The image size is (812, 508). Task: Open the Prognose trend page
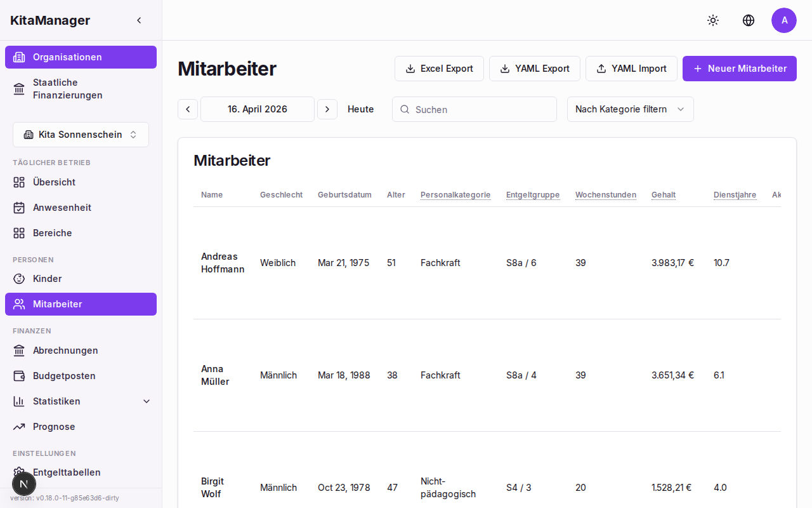pos(54,427)
